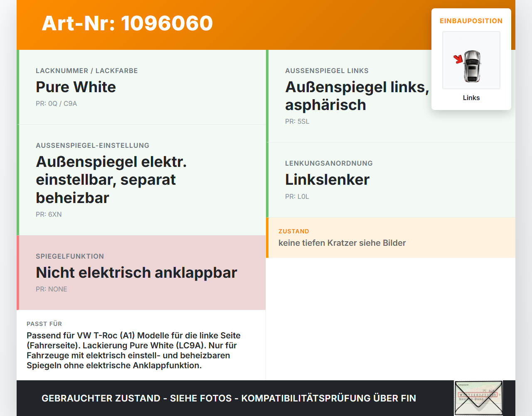Click the PASST FÜR label
Screen dimensions: 532x416
point(44,324)
